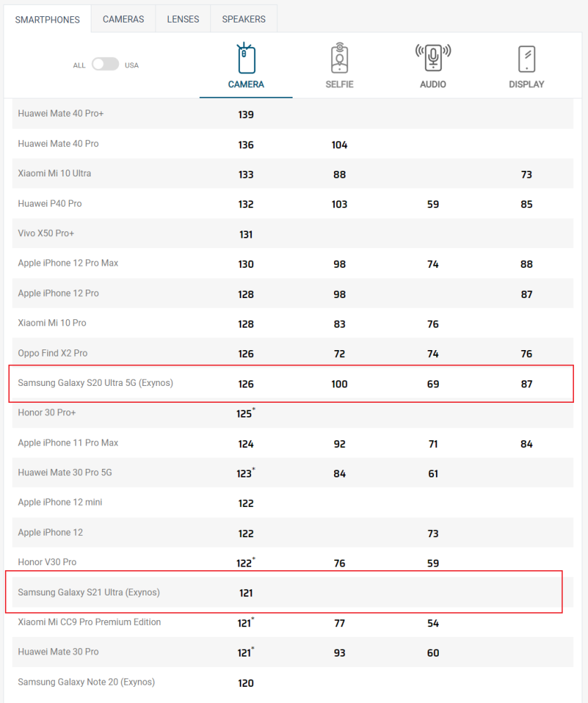Click camera score 139 for Mate 40 Pro+
The height and width of the screenshot is (703, 588).
click(x=245, y=115)
